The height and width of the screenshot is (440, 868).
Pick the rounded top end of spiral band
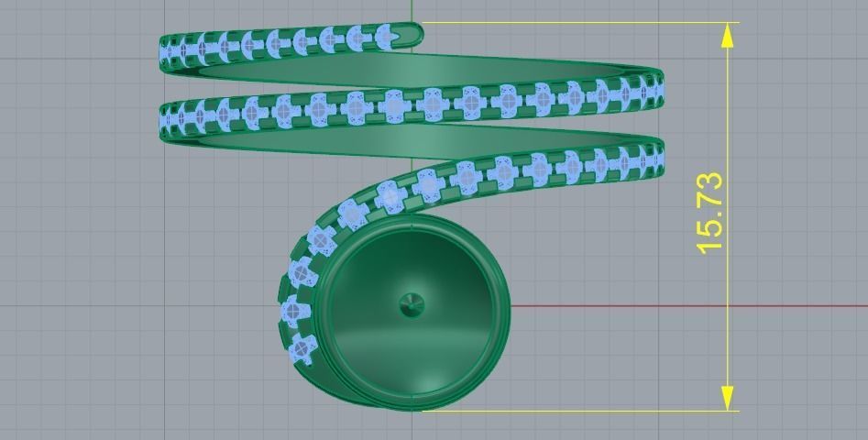409,36
